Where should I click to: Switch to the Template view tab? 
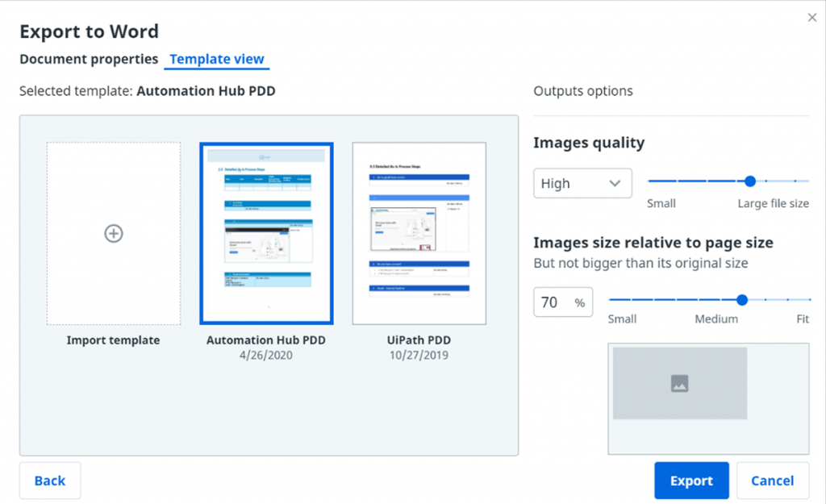[216, 59]
